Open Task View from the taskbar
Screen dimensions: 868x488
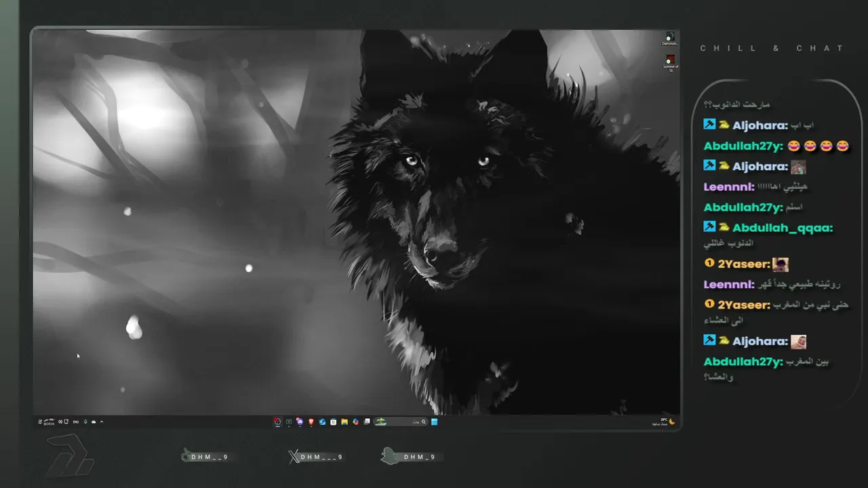pos(367,422)
